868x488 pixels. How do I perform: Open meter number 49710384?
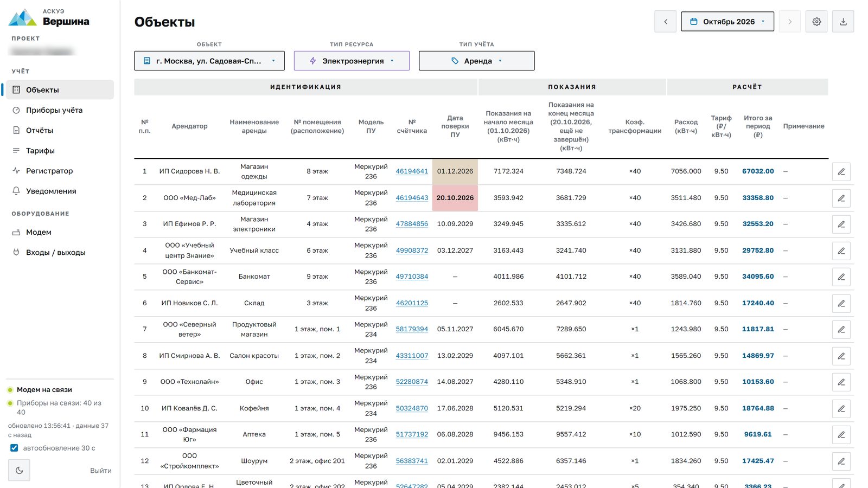[x=412, y=277]
